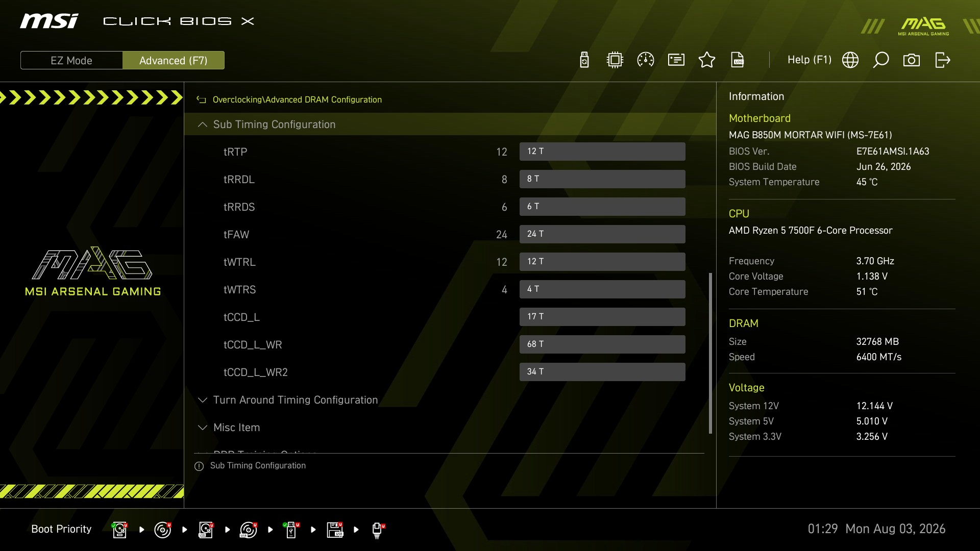This screenshot has height=551, width=980.
Task: Click the DRAM speed 6400 MT/s value
Action: coord(879,357)
